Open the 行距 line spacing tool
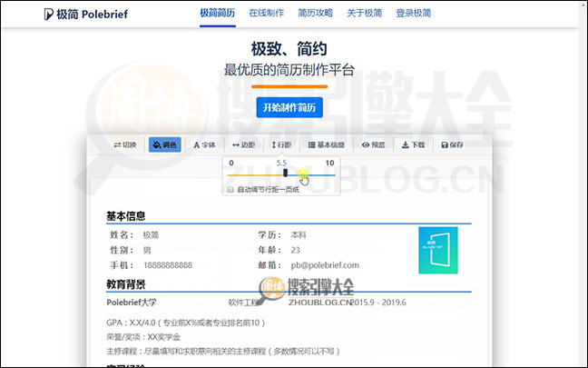 click(x=281, y=144)
